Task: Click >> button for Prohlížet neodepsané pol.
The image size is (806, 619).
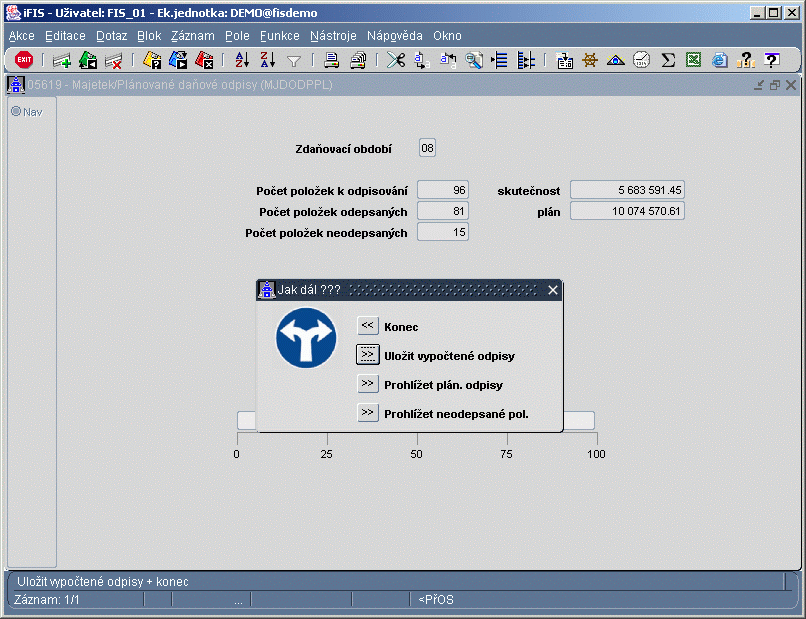Action: click(368, 412)
